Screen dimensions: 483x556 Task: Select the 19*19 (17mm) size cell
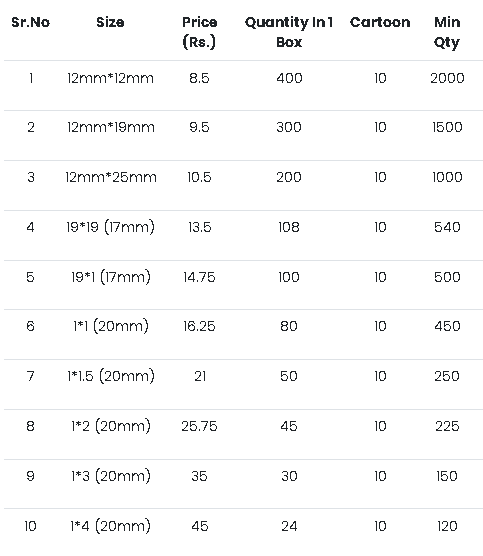click(110, 227)
